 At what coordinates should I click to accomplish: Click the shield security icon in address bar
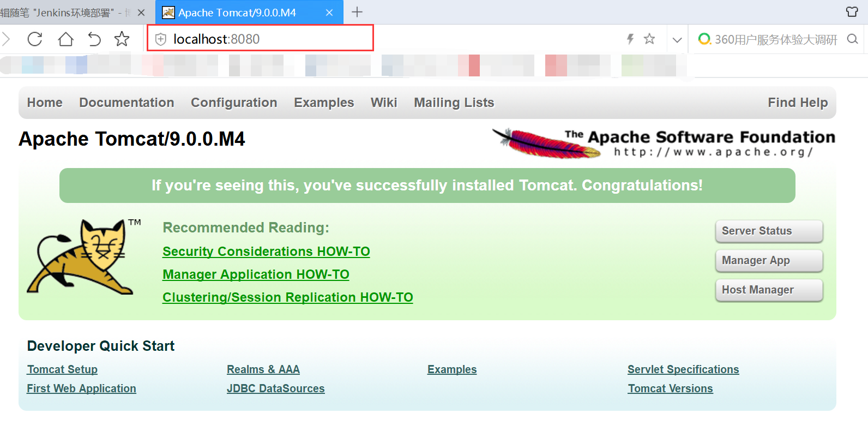(161, 39)
